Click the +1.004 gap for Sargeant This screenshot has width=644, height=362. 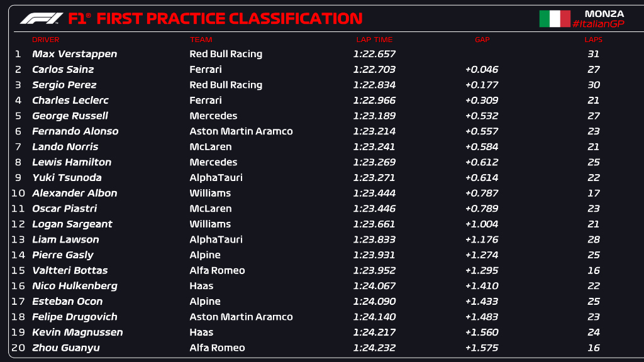482,224
